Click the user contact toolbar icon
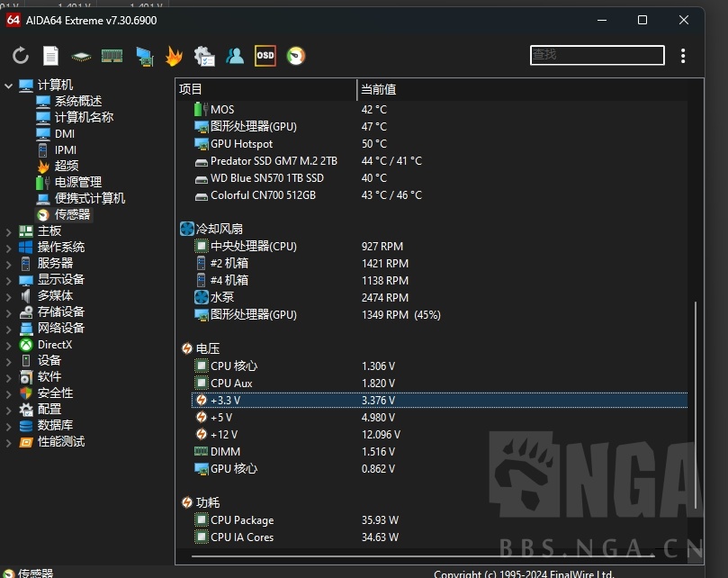 235,56
